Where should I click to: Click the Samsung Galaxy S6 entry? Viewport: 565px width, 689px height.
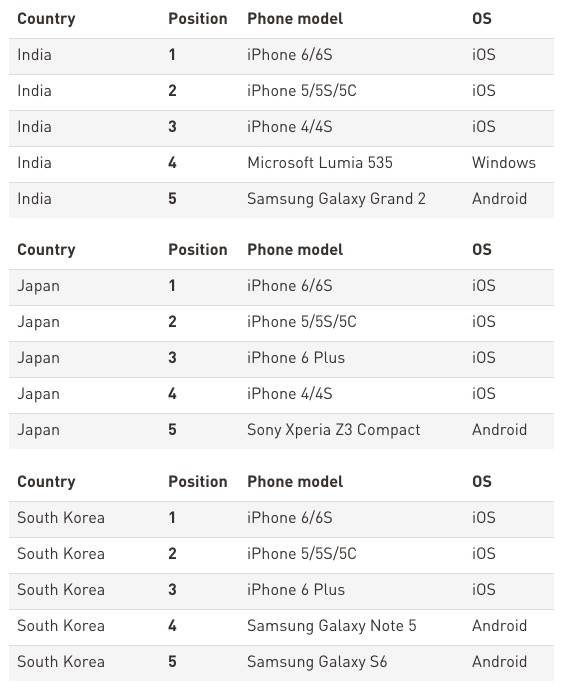point(317,662)
